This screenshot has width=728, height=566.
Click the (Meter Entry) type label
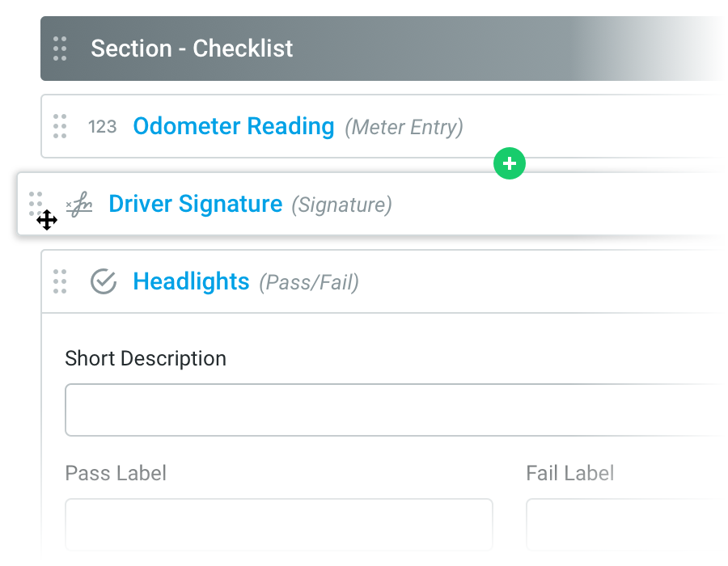(x=404, y=127)
